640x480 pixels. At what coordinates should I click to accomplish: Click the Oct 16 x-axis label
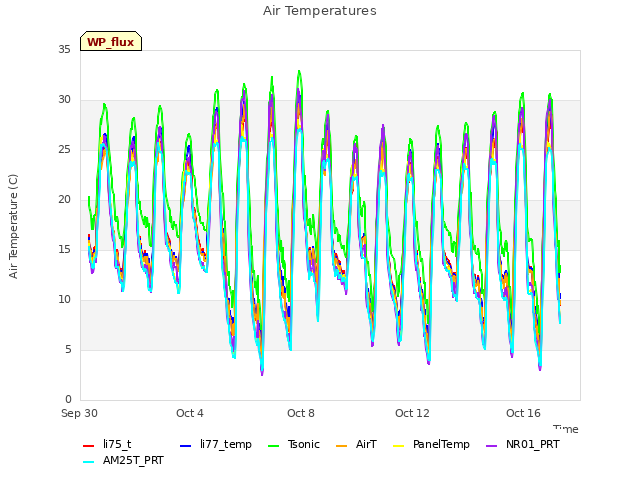pos(523,413)
